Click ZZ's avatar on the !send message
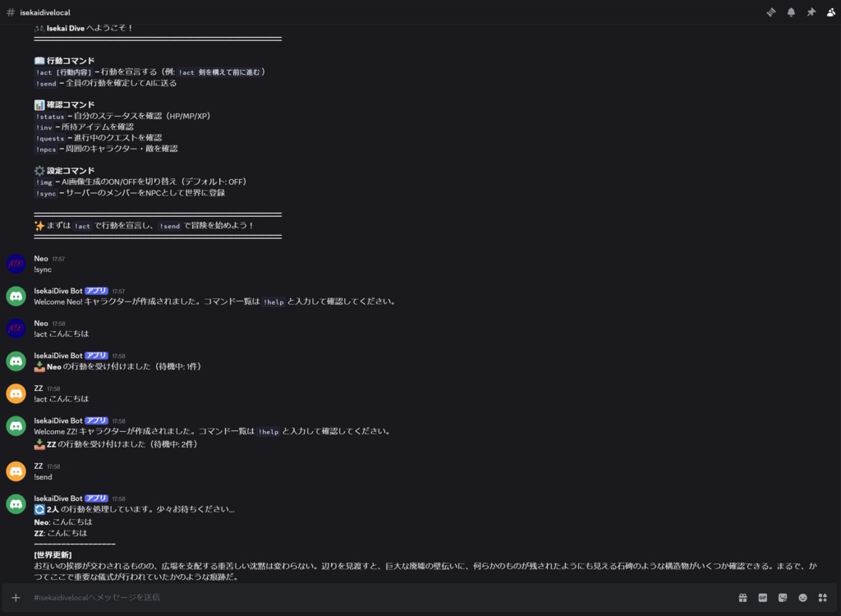The height and width of the screenshot is (616, 841). [x=16, y=471]
